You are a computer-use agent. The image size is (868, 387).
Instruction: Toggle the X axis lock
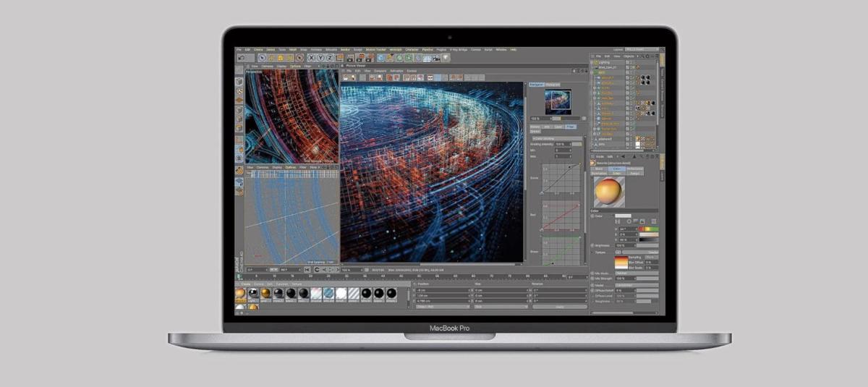(311, 58)
